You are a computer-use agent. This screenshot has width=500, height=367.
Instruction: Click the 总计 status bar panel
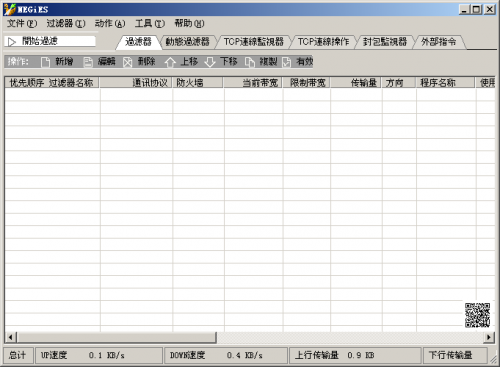18,355
